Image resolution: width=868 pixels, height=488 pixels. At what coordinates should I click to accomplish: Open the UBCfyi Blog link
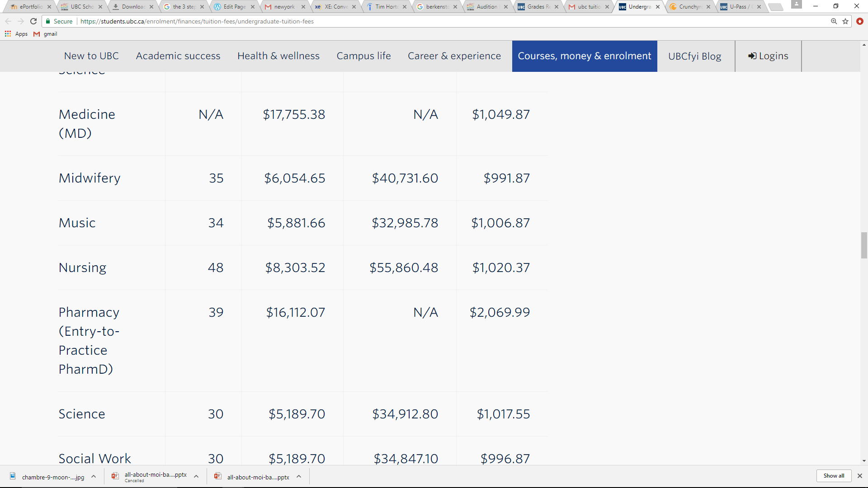pos(695,56)
